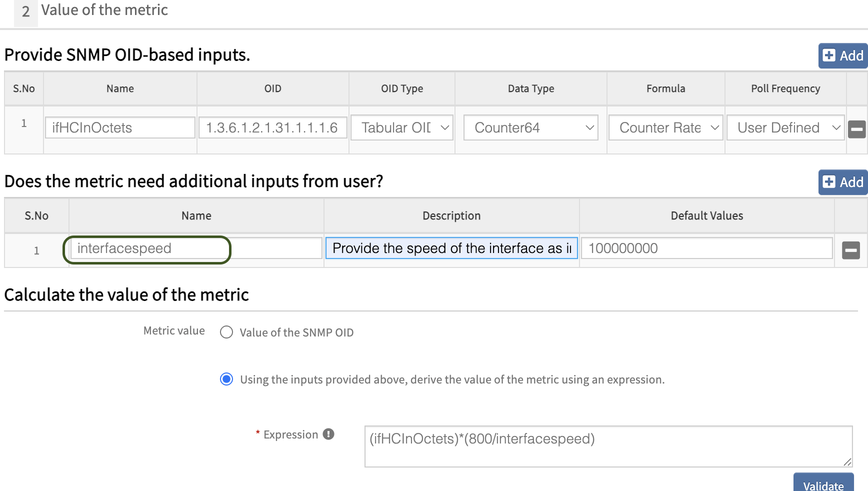
Task: Click the Validate button
Action: (823, 483)
